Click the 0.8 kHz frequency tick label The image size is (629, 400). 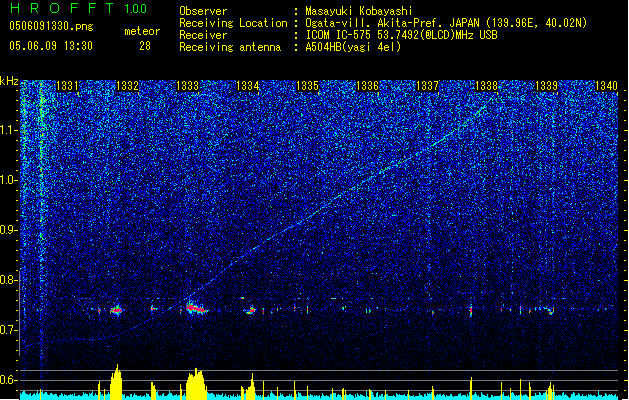tap(8, 280)
